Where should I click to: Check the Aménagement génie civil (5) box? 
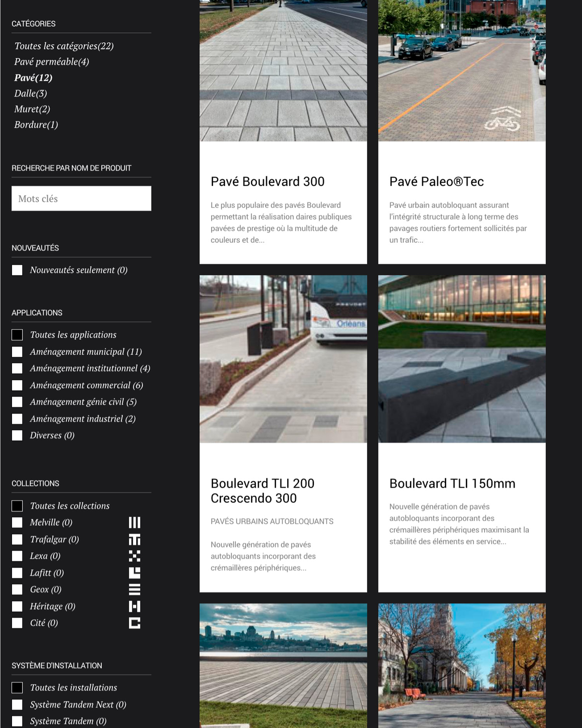pos(17,402)
